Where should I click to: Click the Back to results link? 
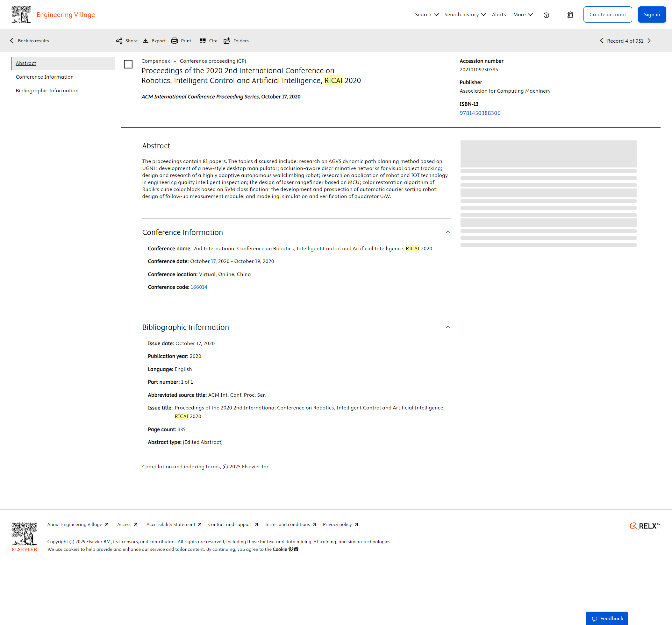pyautogui.click(x=33, y=41)
